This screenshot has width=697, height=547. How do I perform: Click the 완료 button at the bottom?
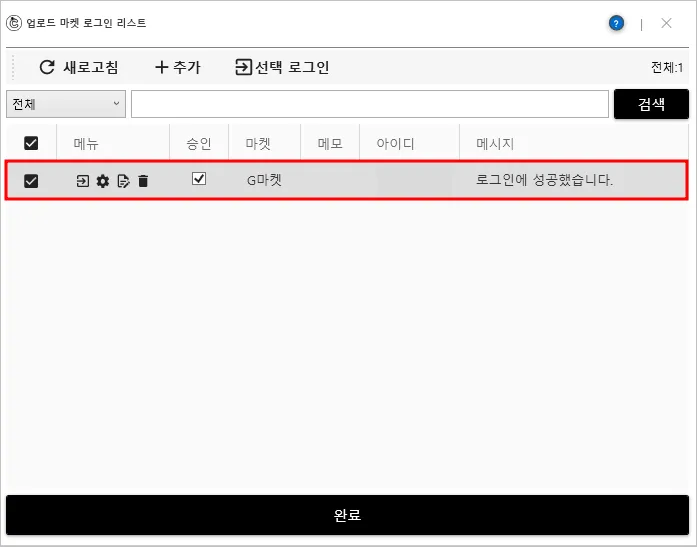pyautogui.click(x=347, y=515)
